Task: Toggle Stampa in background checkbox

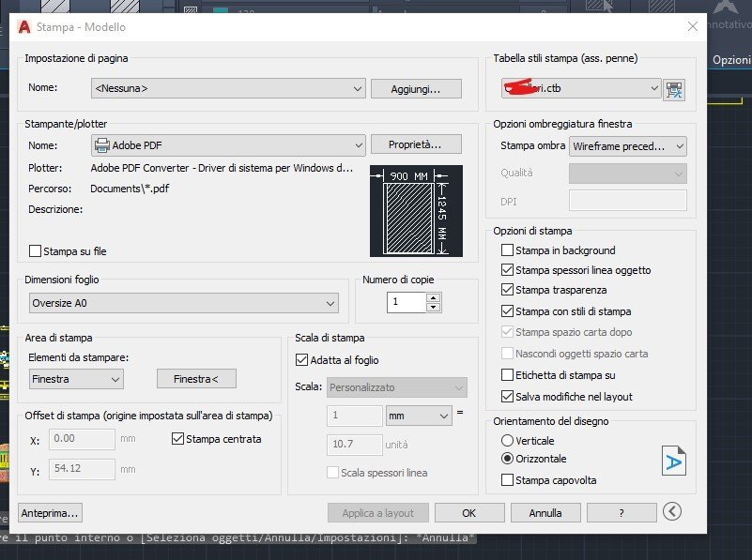Action: [x=507, y=250]
